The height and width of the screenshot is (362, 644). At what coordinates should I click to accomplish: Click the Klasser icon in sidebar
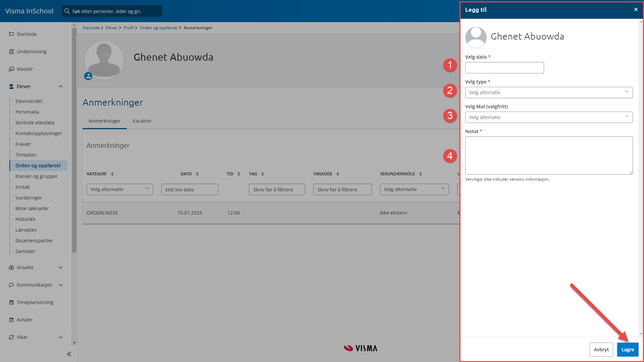(x=11, y=69)
